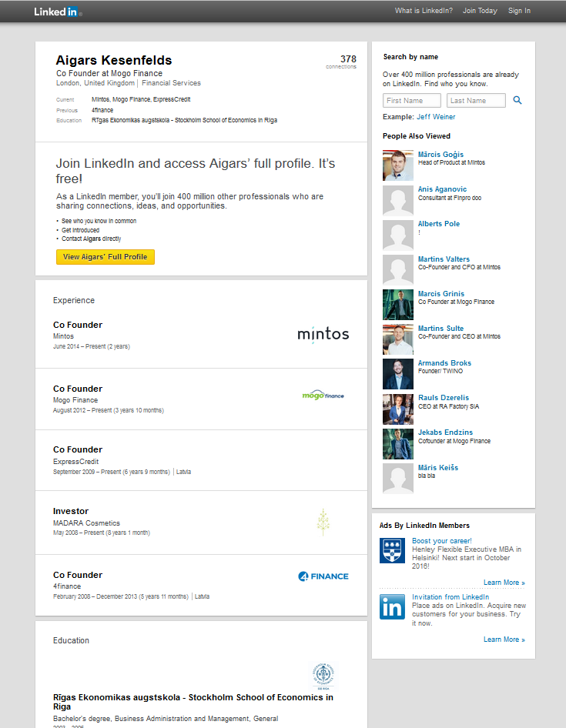Focus the Last Name input field
The width and height of the screenshot is (566, 728).
coord(476,100)
